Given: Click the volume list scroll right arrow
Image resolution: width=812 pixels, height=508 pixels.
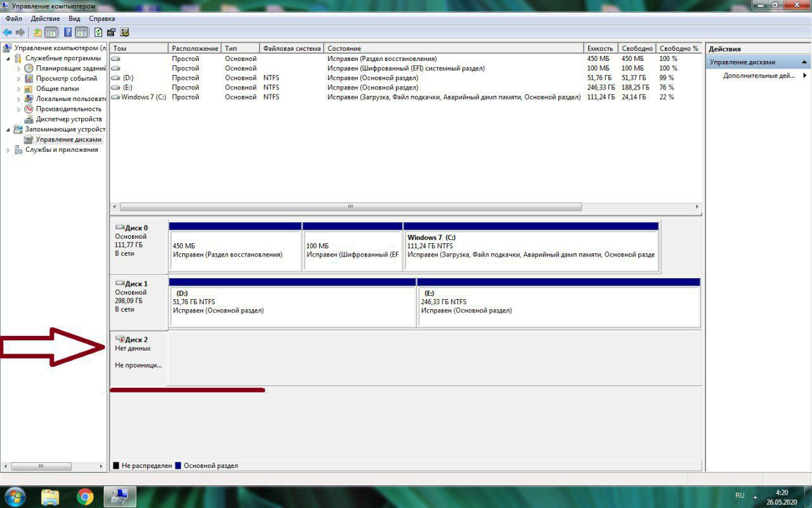Looking at the screenshot, I should (x=697, y=207).
